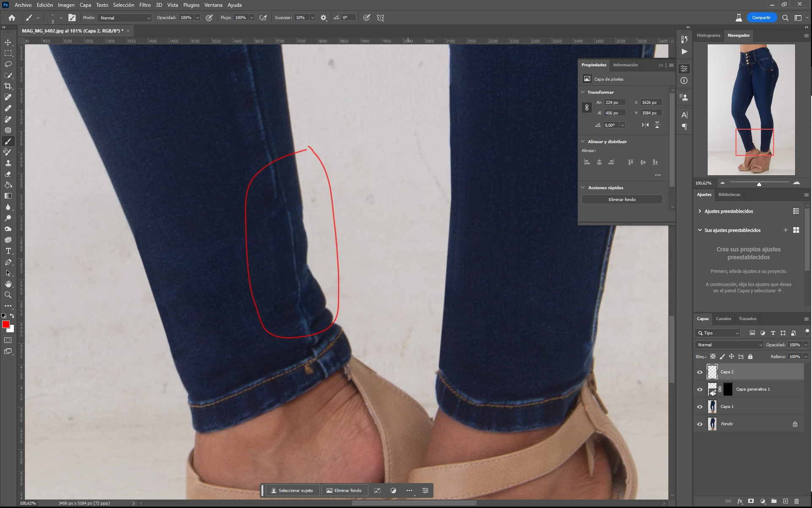
Task: Select the Move tool
Action: pyautogui.click(x=8, y=42)
